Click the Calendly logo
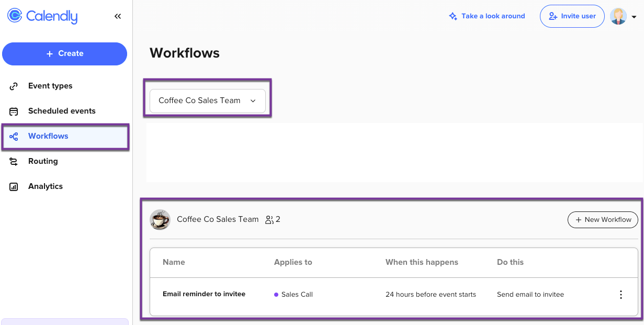The height and width of the screenshot is (325, 644). (42, 16)
